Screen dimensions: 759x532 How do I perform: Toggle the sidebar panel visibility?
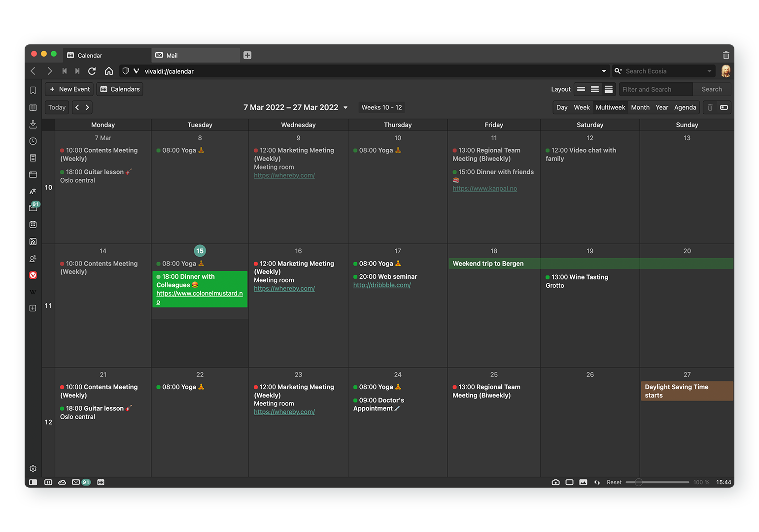33,482
